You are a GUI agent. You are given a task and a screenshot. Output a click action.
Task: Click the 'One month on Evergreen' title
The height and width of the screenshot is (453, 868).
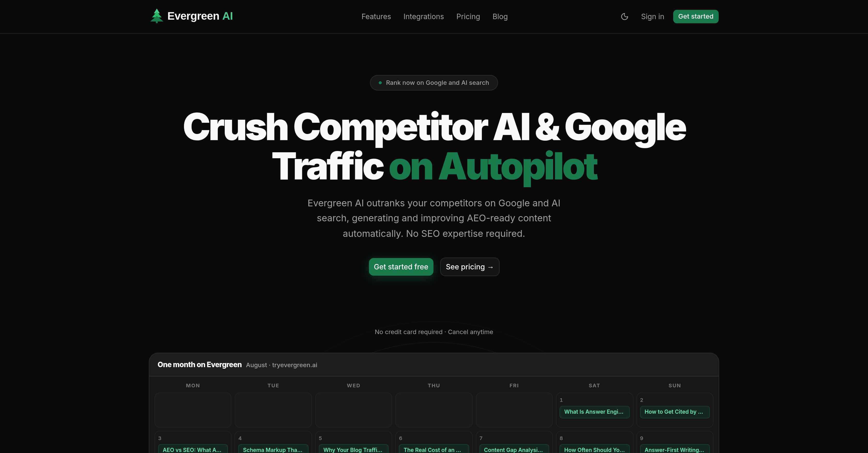[199, 365]
